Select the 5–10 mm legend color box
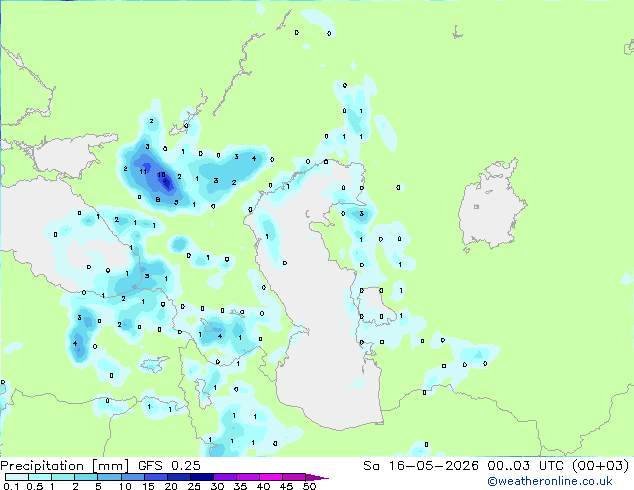Viewport: 634px width, 490px height. [109, 477]
